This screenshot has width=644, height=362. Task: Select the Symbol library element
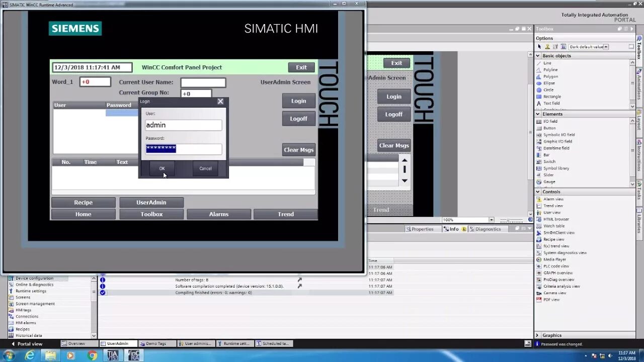(556, 168)
